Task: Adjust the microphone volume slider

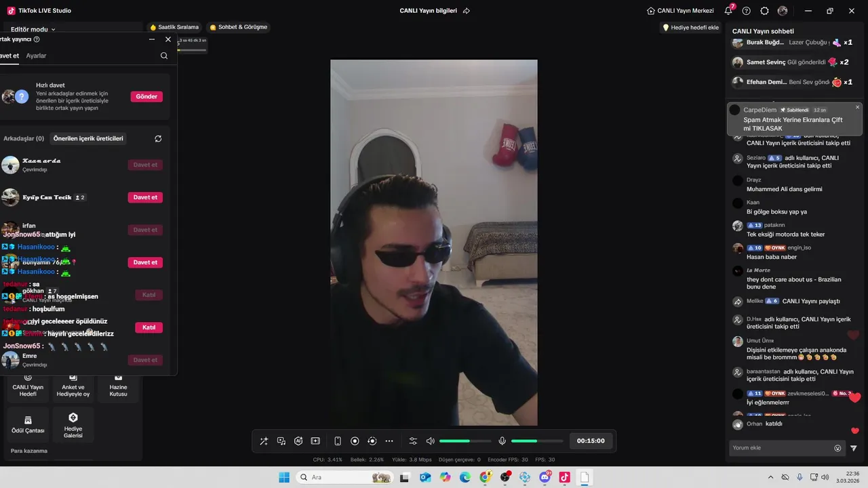Action: [536, 441]
